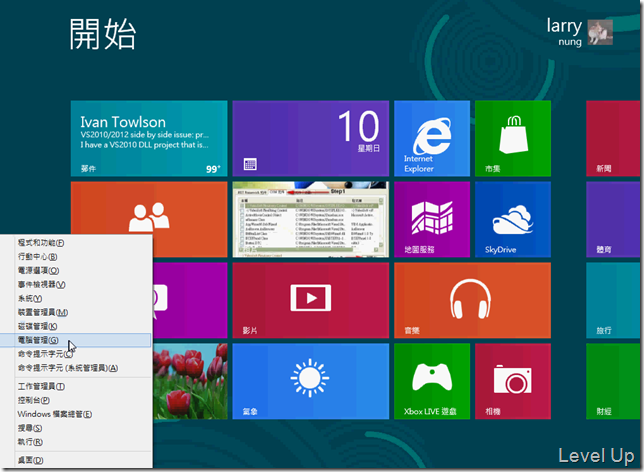Open the orange People contacts tile
644x472 pixels.
click(149, 208)
